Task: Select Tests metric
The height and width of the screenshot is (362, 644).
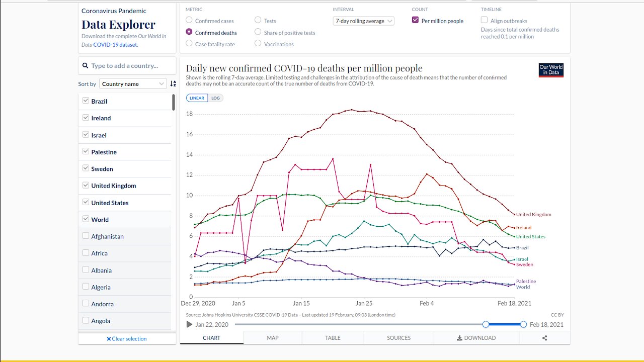Action: pyautogui.click(x=258, y=20)
